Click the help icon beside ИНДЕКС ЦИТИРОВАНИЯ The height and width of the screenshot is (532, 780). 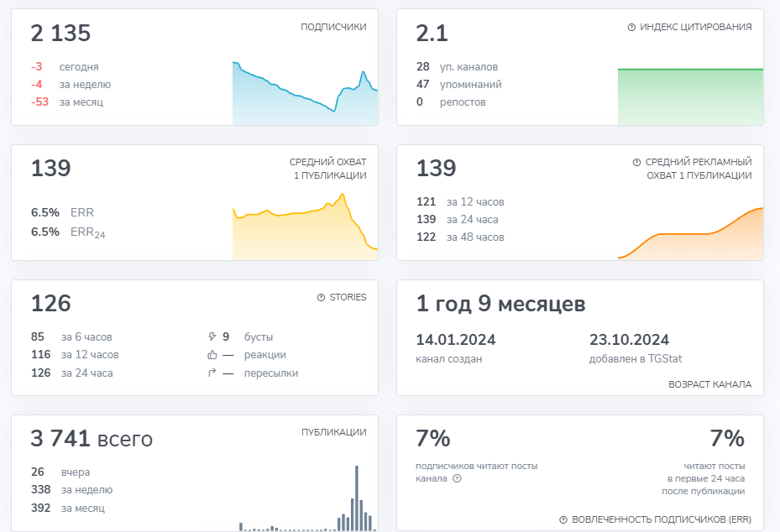pos(631,27)
